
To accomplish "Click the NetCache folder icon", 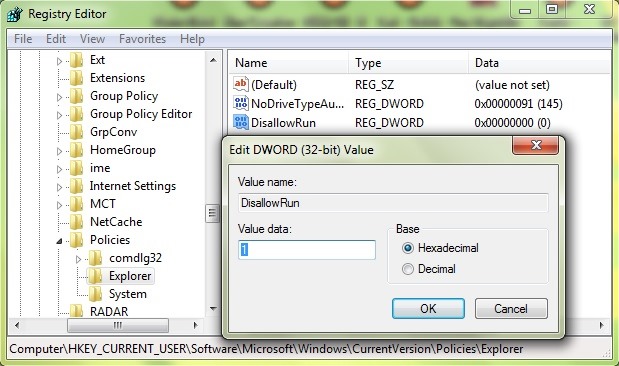I will (77, 222).
